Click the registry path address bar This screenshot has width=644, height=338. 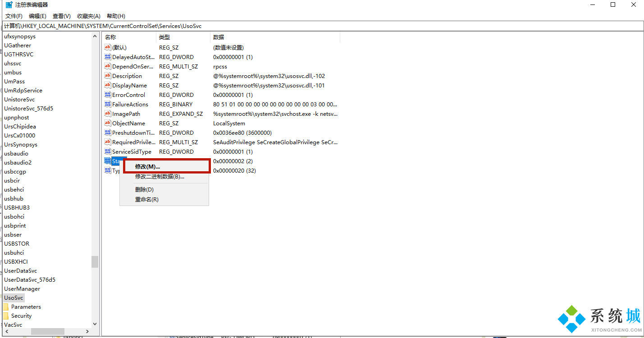322,26
